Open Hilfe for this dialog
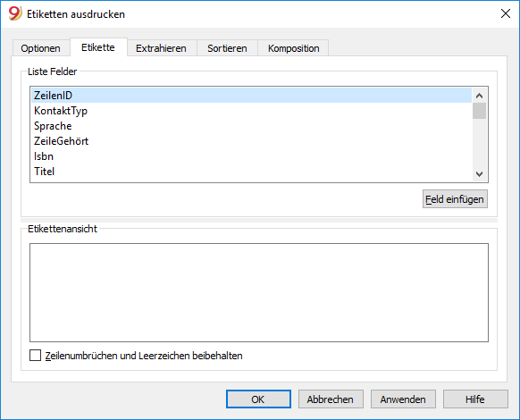 point(475,399)
